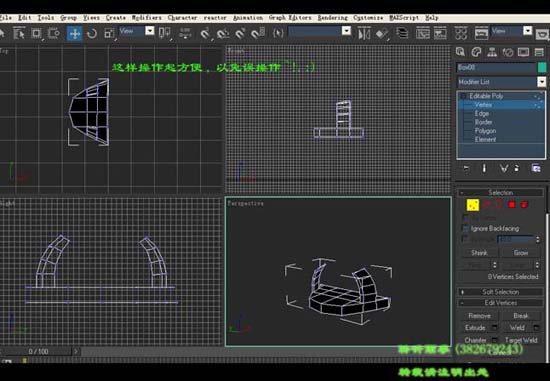Switch to the Create command panel
550x381 pixels.
pos(460,52)
